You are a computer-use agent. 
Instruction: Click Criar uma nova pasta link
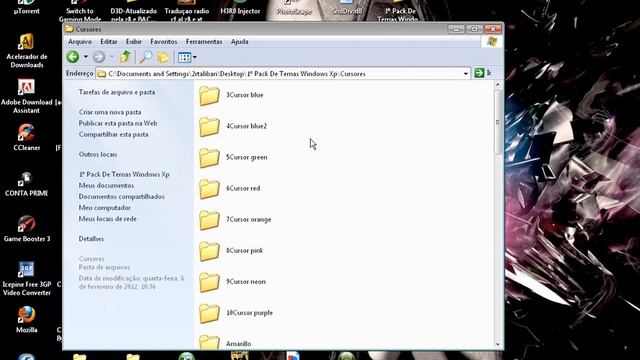point(110,112)
